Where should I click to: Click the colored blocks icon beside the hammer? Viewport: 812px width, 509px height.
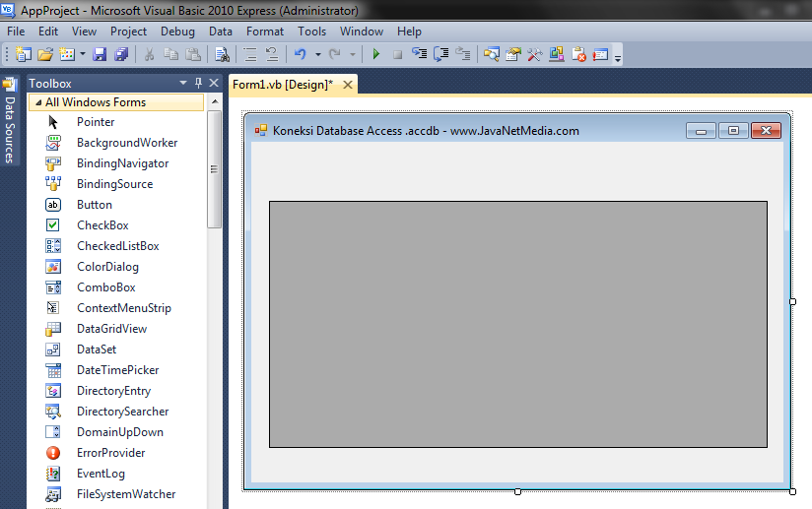[557, 54]
